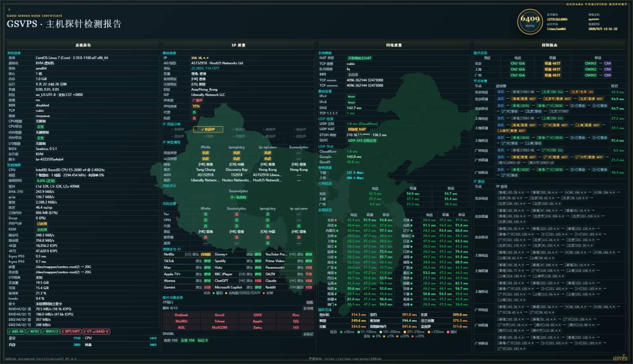Click the AES-NI CPU feature badge
The width and height of the screenshot is (633, 364).
[x=15, y=331]
